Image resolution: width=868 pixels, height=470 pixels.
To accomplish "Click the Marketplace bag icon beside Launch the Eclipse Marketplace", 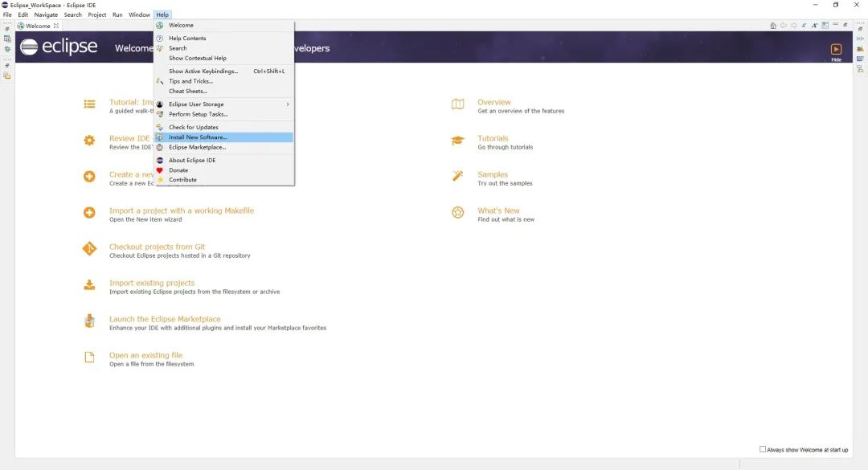I will click(x=89, y=321).
